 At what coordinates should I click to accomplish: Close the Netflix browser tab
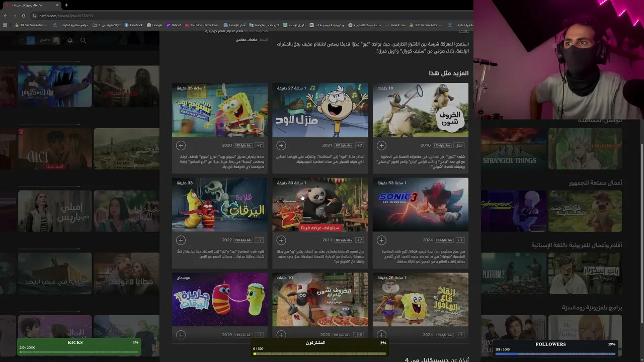point(57,5)
